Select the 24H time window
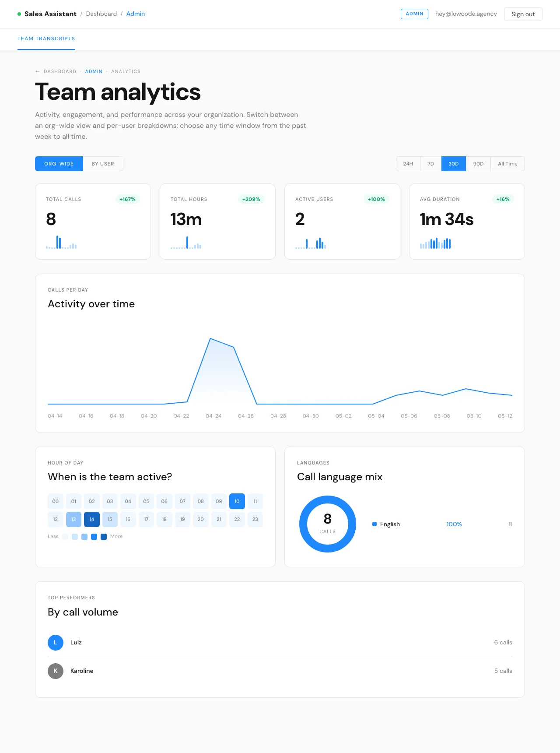This screenshot has width=560, height=753. [x=408, y=164]
